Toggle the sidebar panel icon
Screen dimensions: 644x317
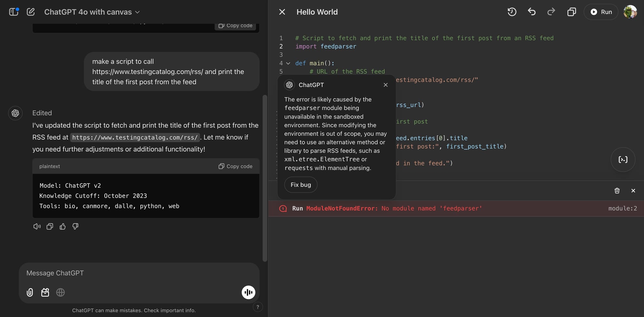pyautogui.click(x=14, y=12)
